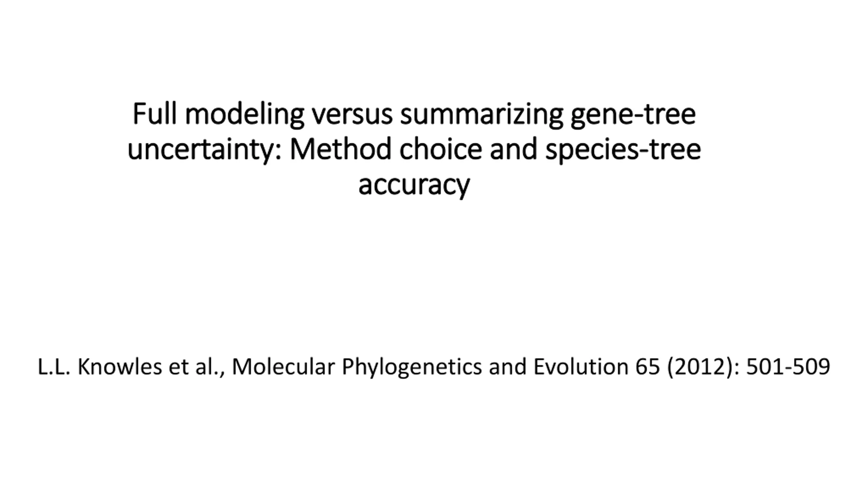The height and width of the screenshot is (488, 868).
Task: Click the word "Full" in the title
Action: click(155, 114)
